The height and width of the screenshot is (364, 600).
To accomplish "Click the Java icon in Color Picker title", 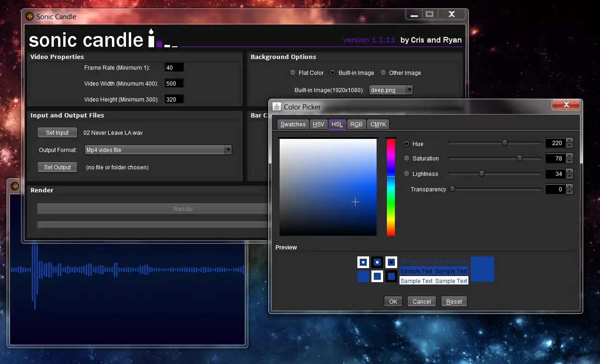I will tap(277, 107).
